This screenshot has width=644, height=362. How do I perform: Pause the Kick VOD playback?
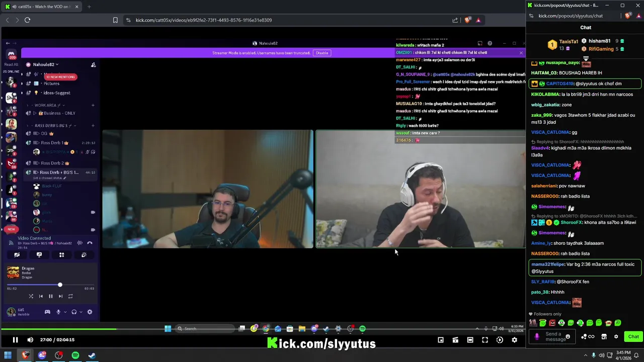(x=15, y=340)
